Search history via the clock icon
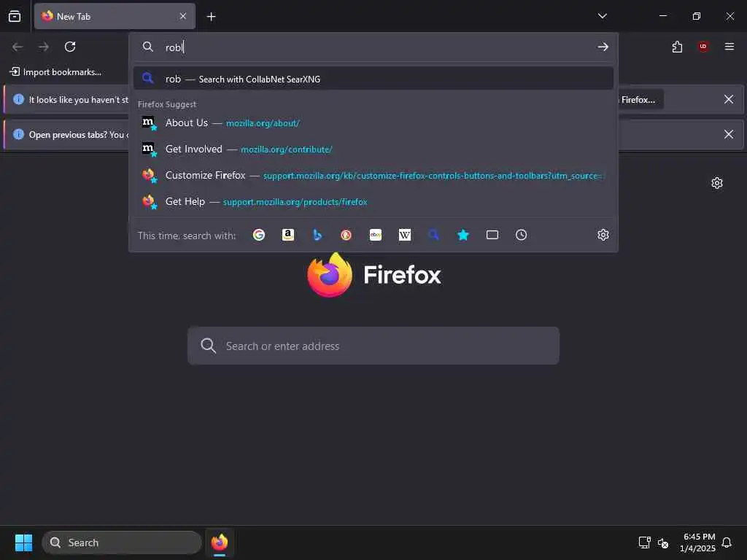This screenshot has width=747, height=560. 521,235
